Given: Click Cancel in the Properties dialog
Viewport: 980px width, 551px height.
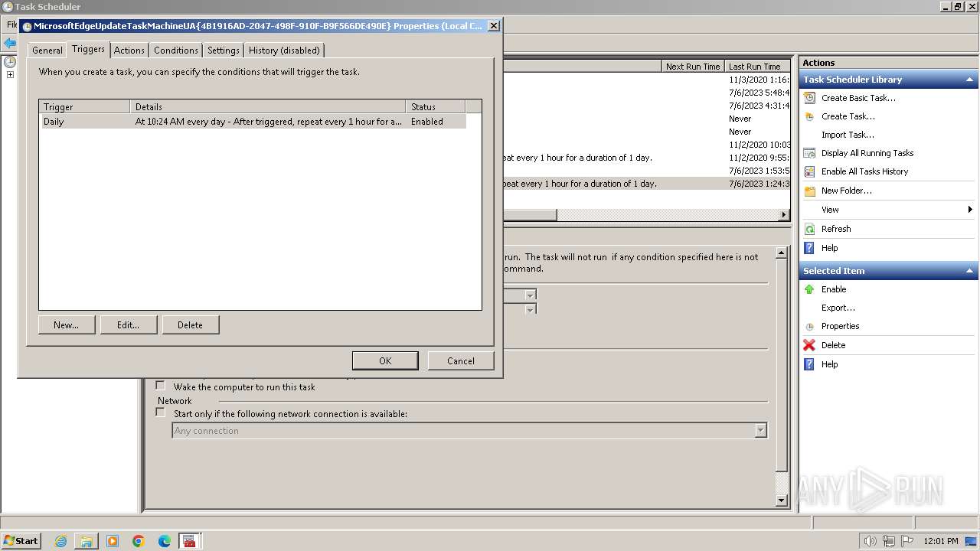Looking at the screenshot, I should 461,360.
